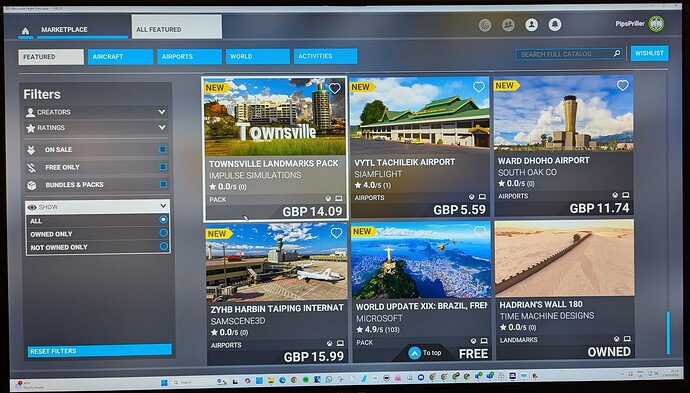Enable the On Sale filter checkbox
The height and width of the screenshot is (393, 690).
point(163,150)
